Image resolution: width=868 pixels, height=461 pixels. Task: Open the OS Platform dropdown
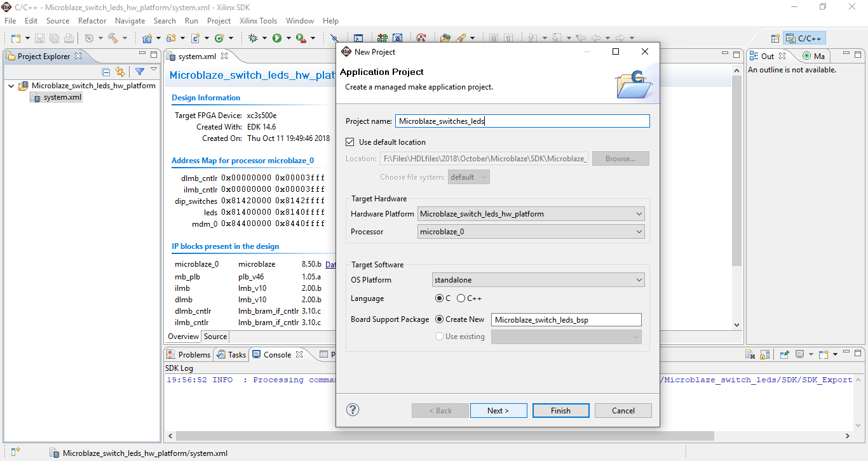click(x=538, y=280)
